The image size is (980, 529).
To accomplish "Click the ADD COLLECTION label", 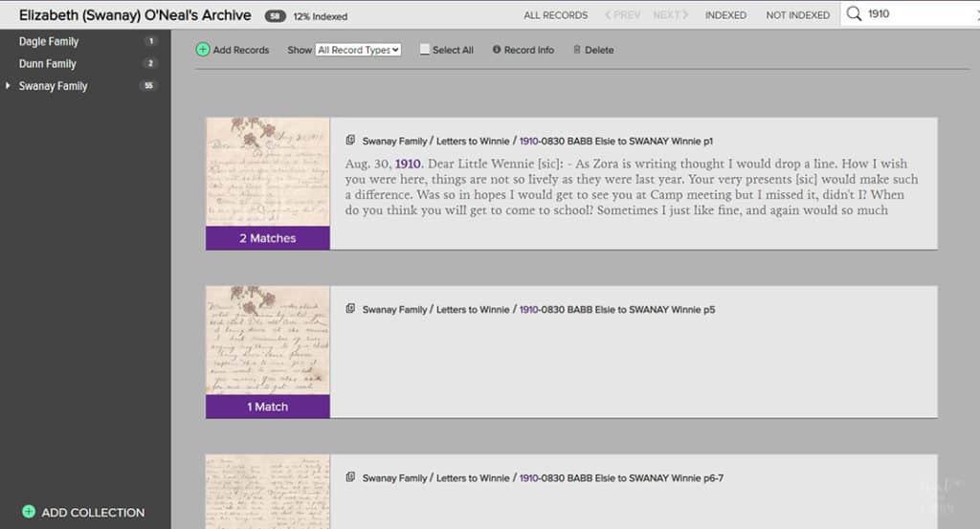I will [x=93, y=512].
